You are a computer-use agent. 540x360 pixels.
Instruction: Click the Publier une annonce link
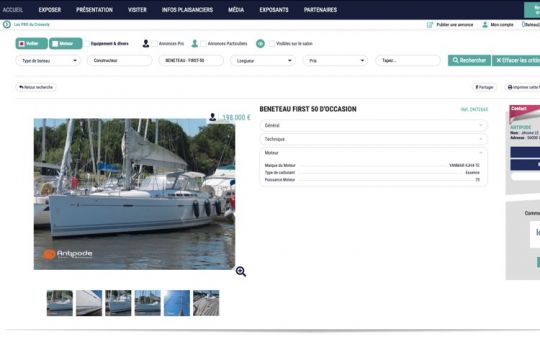point(455,25)
